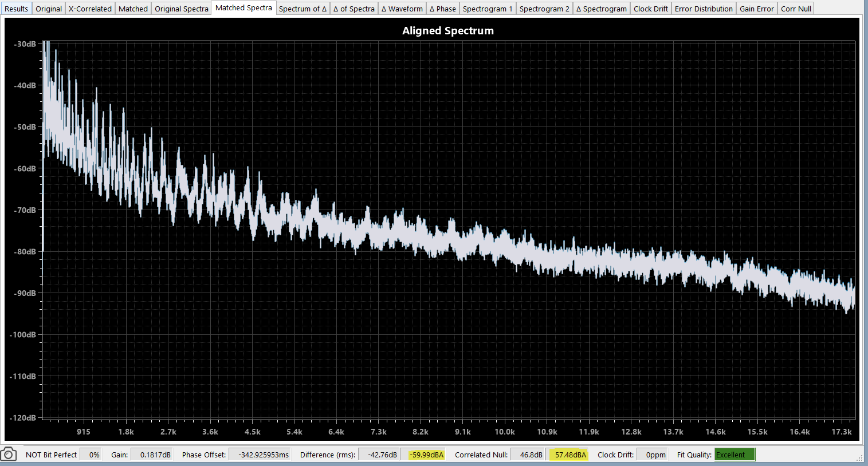
Task: Show the Gain Error tab
Action: [x=757, y=9]
